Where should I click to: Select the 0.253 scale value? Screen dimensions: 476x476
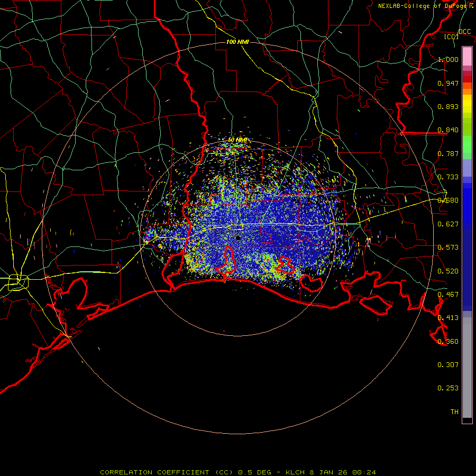click(448, 388)
